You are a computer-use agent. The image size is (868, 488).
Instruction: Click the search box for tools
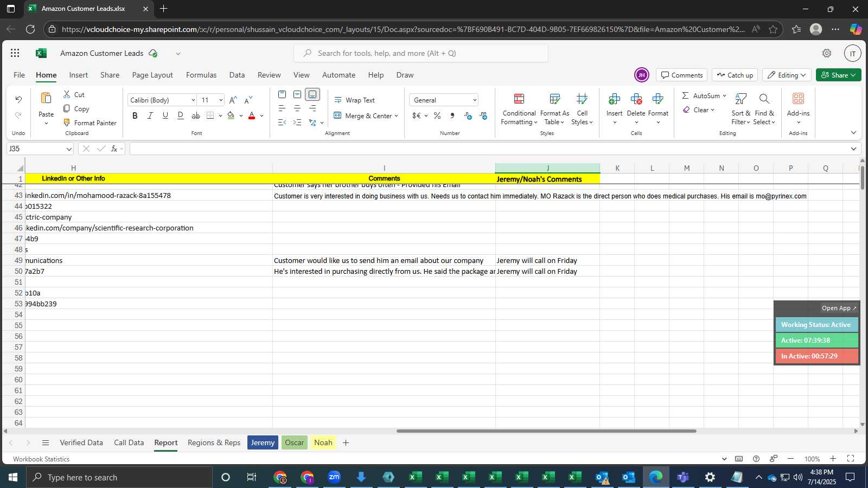point(421,53)
